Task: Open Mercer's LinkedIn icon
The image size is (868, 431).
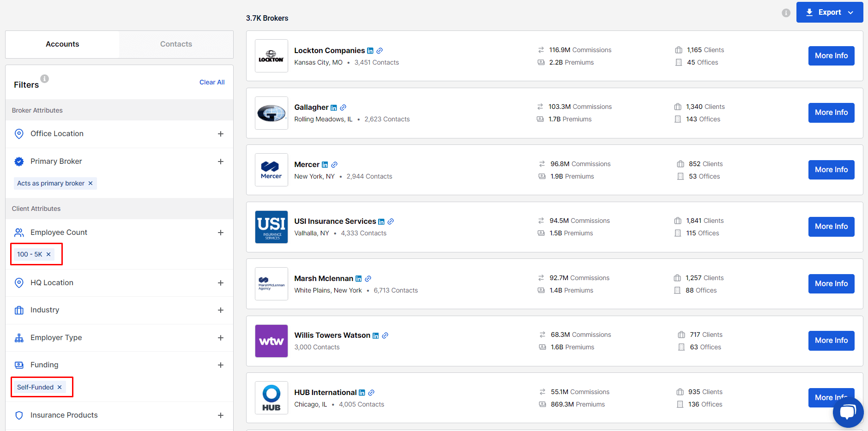Action: click(325, 164)
